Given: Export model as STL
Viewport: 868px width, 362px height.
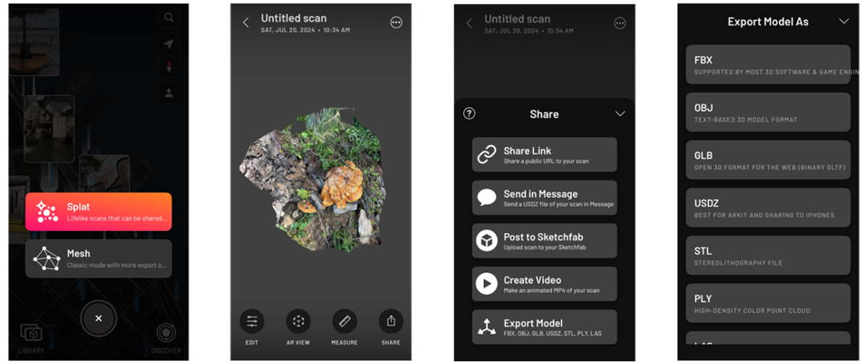Looking at the screenshot, I should pos(768,256).
